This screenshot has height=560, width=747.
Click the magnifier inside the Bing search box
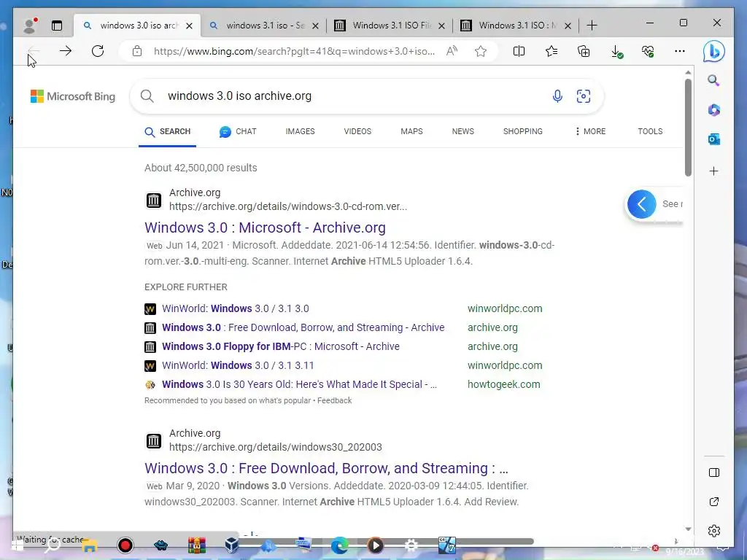147,96
